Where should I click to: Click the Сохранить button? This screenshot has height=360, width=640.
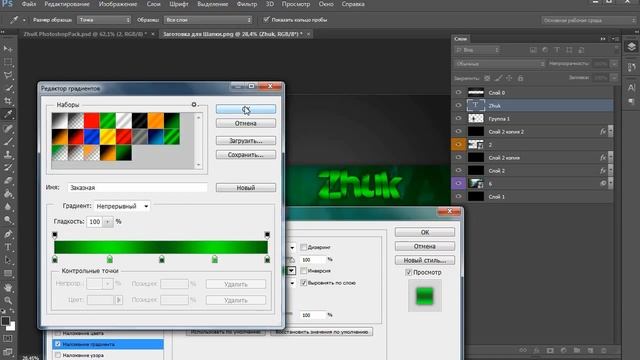[246, 155]
